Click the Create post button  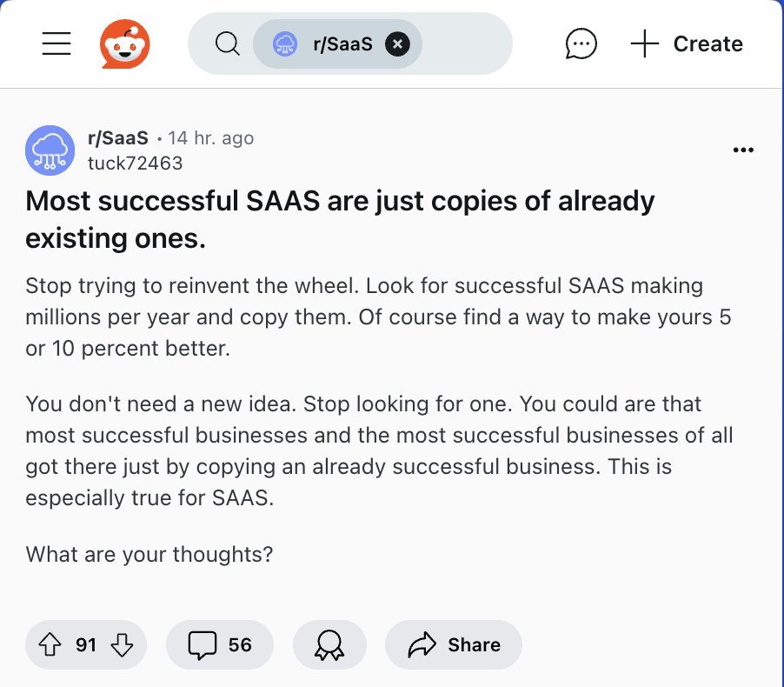tap(687, 44)
